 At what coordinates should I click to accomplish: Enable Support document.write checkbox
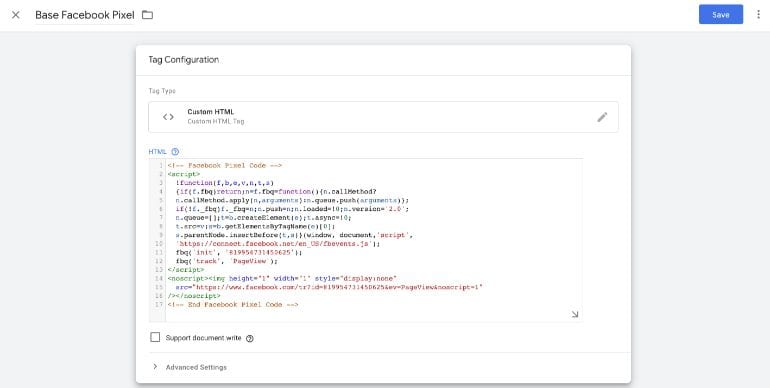[x=155, y=337]
